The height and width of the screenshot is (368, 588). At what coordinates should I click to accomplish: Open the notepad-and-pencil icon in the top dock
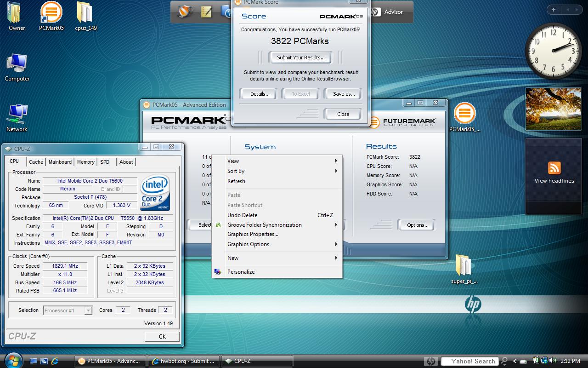coord(207,12)
